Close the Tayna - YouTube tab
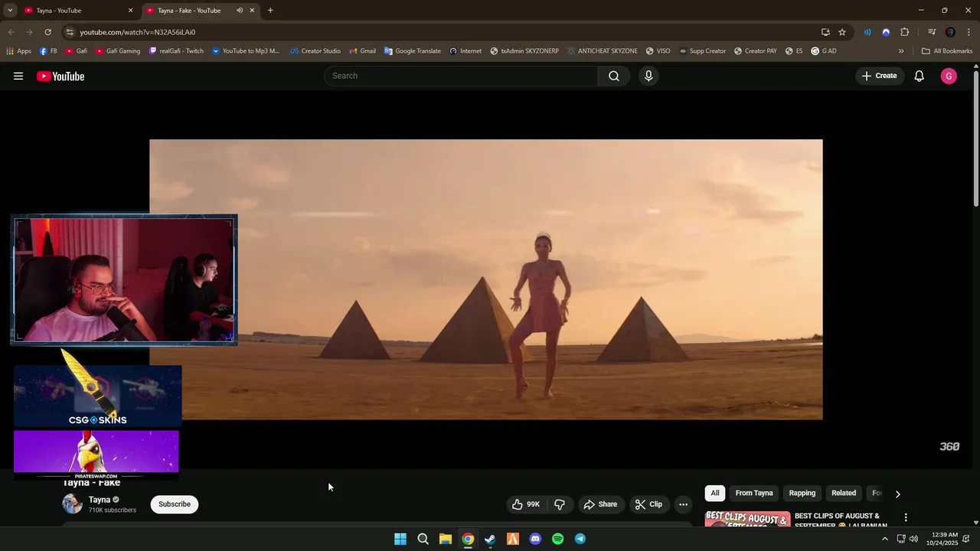 [x=130, y=11]
